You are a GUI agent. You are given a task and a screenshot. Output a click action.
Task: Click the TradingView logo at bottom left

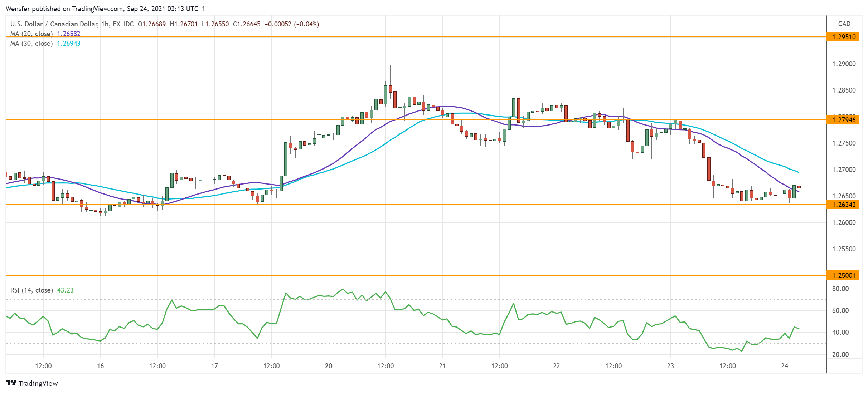(x=34, y=383)
